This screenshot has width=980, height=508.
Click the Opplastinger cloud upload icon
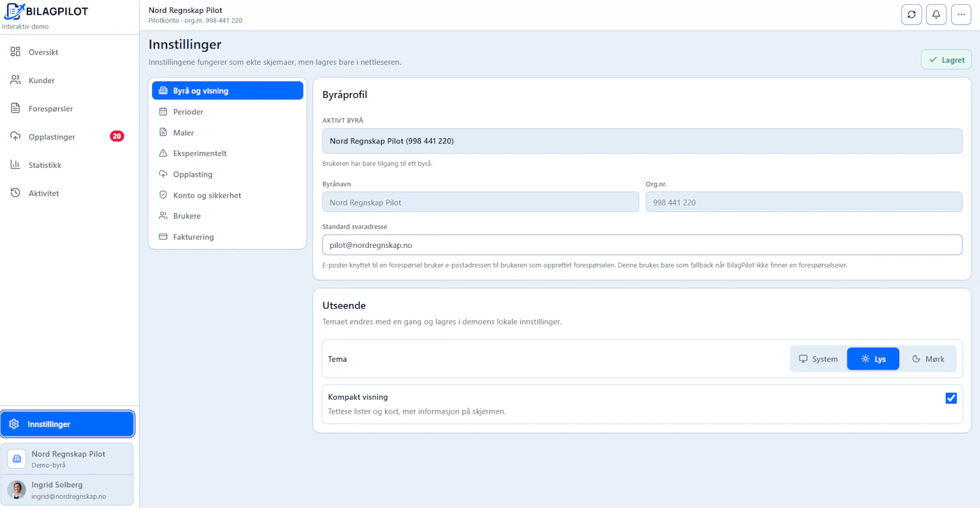(x=15, y=136)
